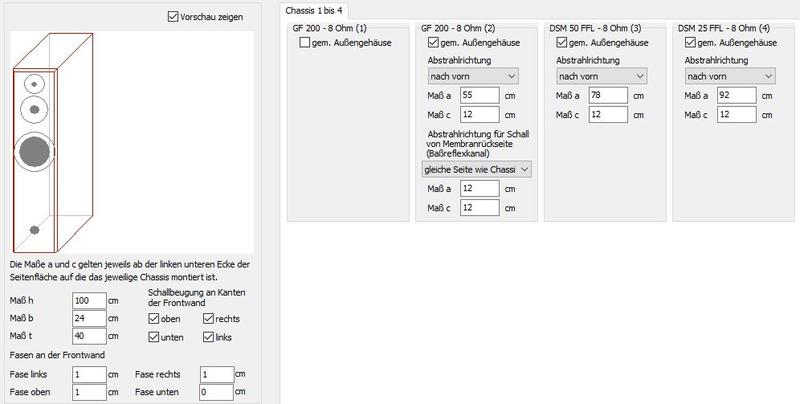Uncheck gem. Außengehäuse for DSM 25 FFL

click(x=691, y=43)
